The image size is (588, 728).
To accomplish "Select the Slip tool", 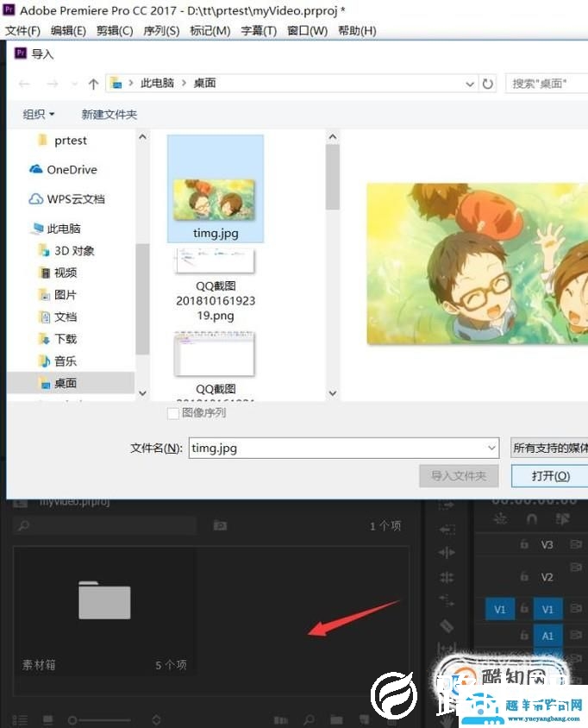I will point(447,649).
